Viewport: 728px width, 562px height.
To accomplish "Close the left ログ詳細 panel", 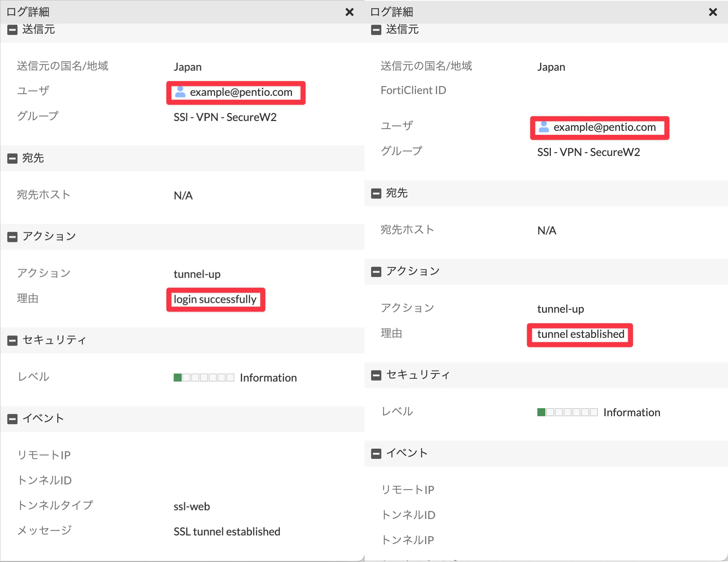I will 349,12.
